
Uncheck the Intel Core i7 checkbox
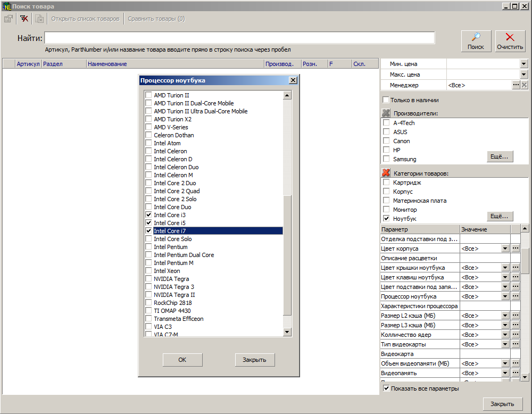tap(148, 231)
